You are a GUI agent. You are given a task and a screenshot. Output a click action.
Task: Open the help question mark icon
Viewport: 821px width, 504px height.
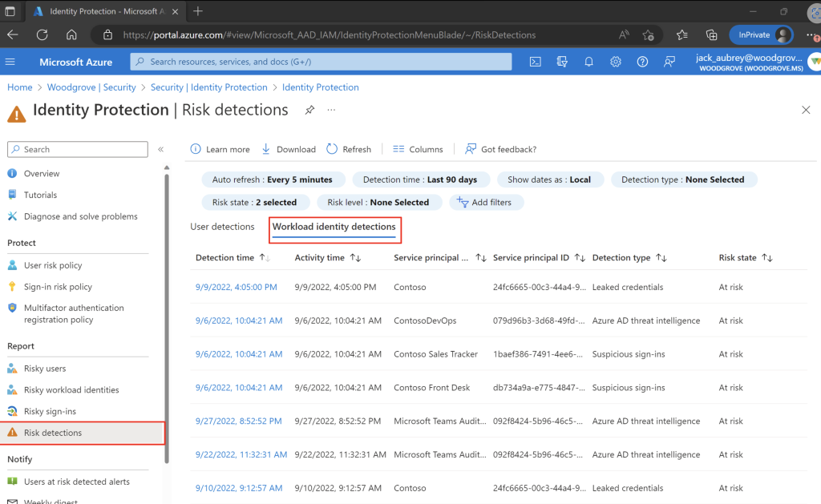click(642, 62)
